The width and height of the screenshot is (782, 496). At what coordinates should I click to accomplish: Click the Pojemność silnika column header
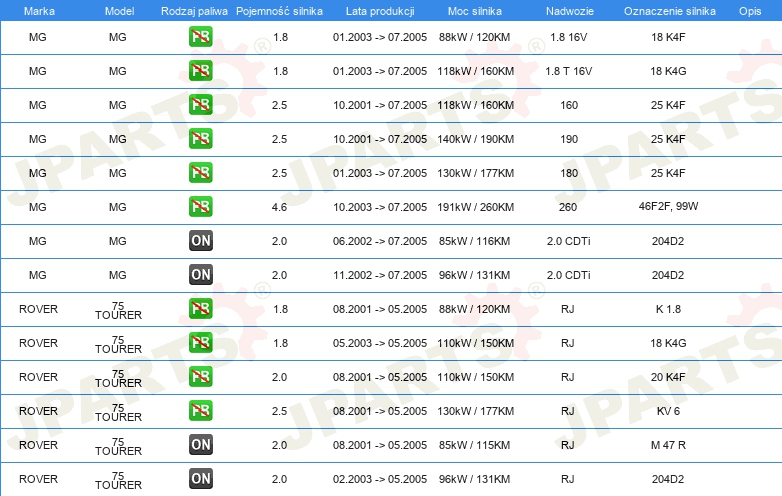click(x=279, y=10)
